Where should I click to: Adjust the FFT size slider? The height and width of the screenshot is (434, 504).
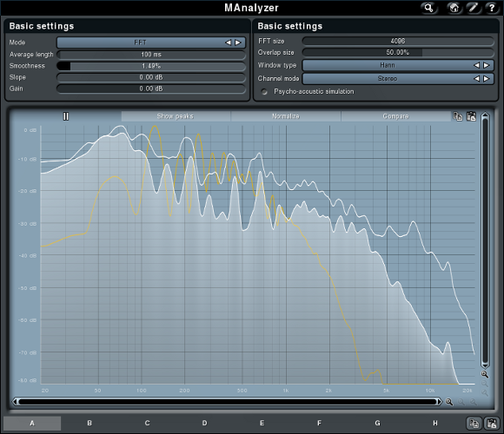click(398, 41)
